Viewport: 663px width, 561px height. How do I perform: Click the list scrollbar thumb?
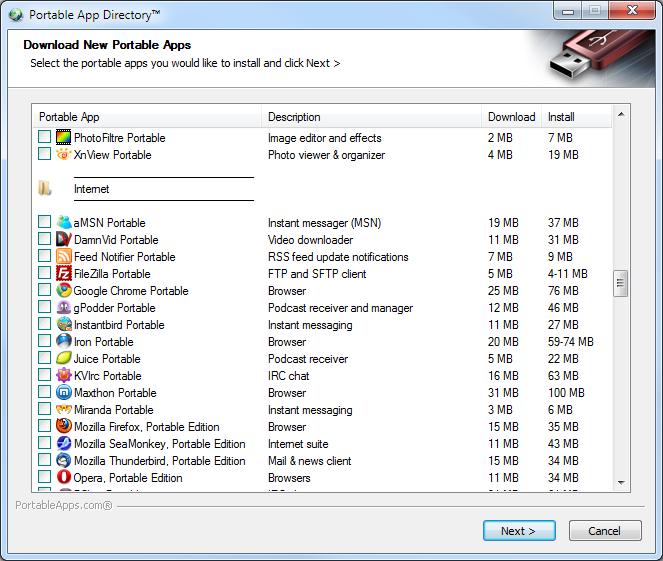(x=621, y=284)
